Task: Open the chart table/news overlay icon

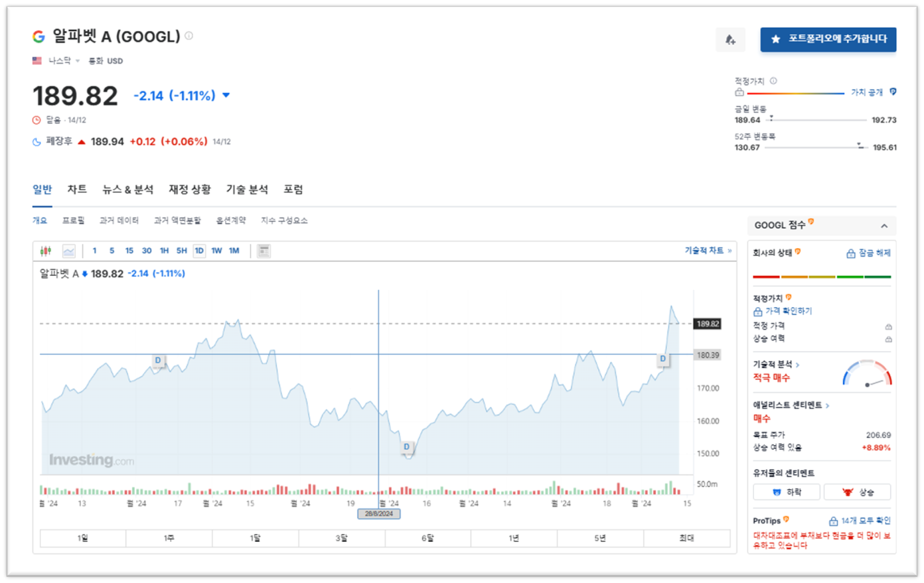Action: coord(264,251)
